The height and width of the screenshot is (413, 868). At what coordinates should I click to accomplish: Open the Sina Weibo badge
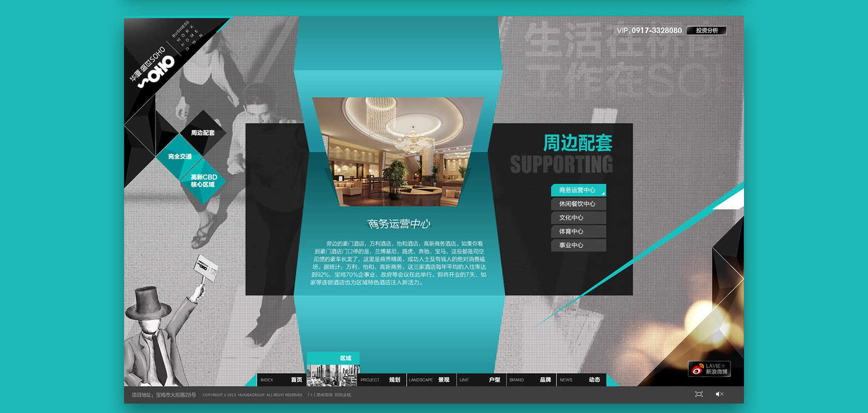[x=709, y=369]
